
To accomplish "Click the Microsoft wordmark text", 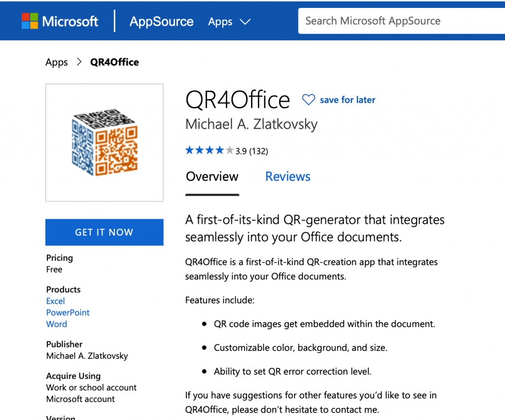I will coord(70,22).
